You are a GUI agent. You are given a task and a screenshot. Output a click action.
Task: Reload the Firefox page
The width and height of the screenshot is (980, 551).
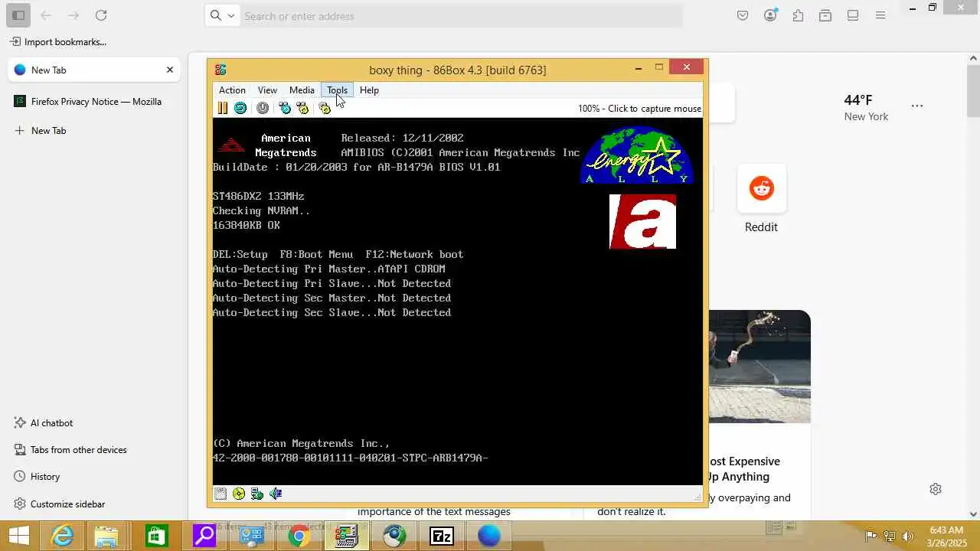pyautogui.click(x=101, y=15)
